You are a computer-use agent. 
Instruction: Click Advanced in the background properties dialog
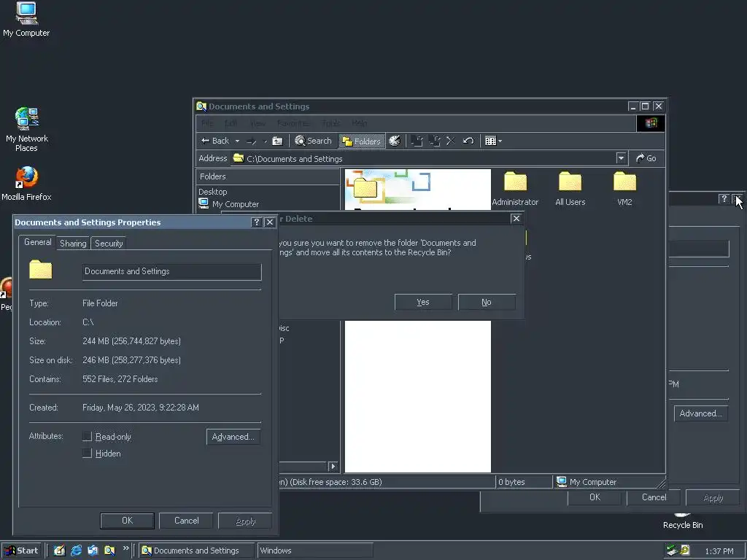tap(700, 413)
